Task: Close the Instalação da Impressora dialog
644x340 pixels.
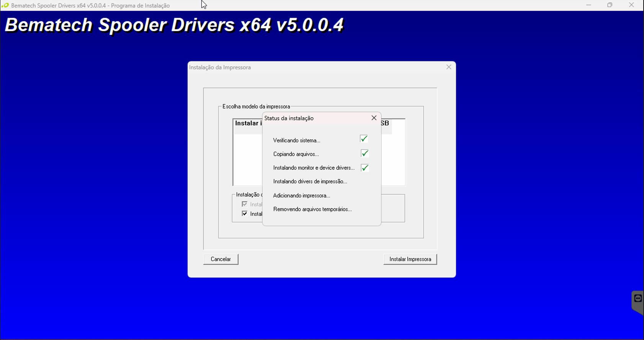Action: [449, 67]
